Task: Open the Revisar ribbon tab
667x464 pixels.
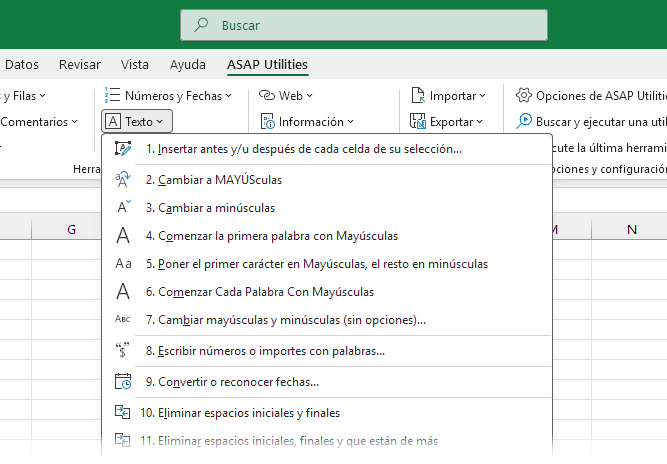Action: pyautogui.click(x=80, y=64)
